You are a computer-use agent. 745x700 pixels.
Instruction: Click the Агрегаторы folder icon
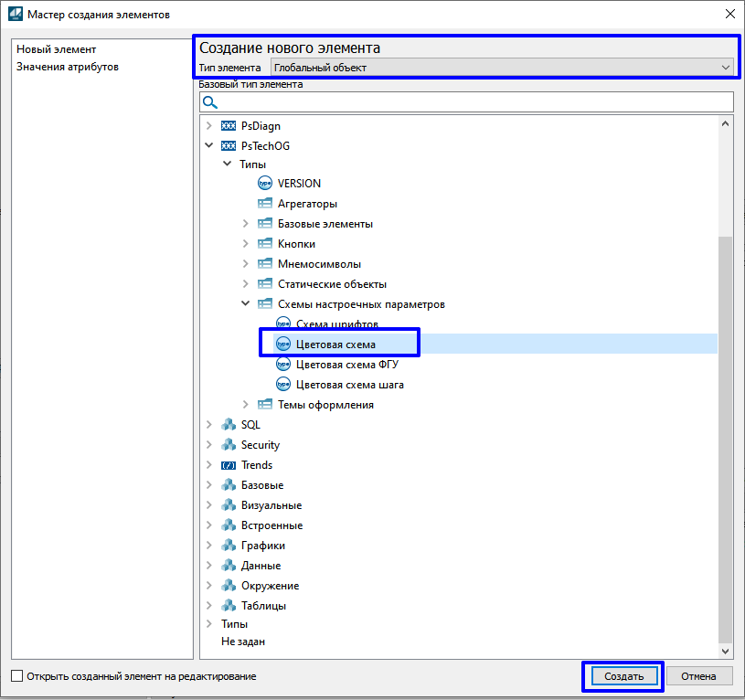[265, 204]
